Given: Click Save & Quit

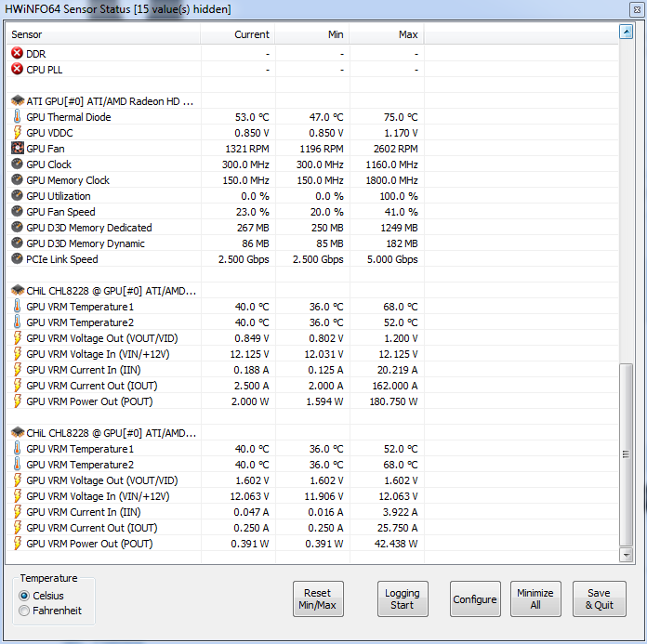Looking at the screenshot, I should point(600,598).
